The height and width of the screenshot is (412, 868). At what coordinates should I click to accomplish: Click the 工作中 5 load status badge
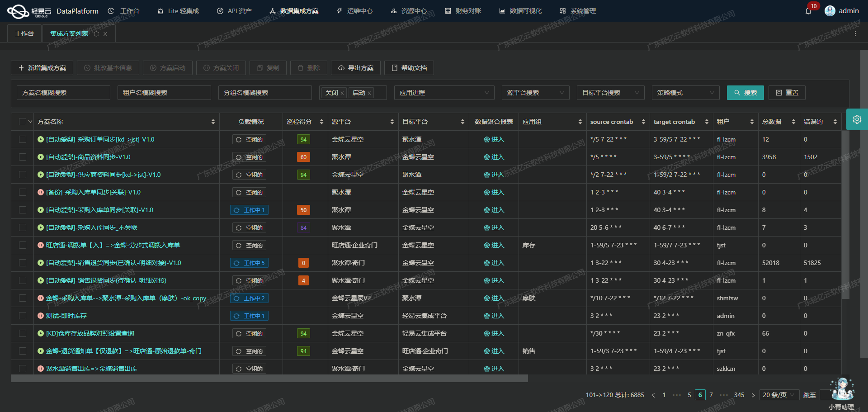point(250,263)
